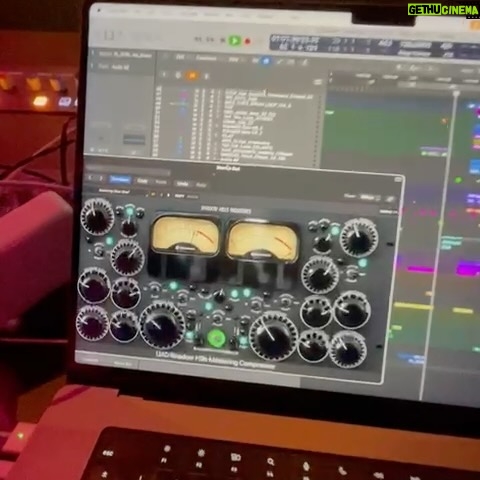Start playback with the green Play button
This screenshot has width=480, height=480.
pyautogui.click(x=234, y=41)
